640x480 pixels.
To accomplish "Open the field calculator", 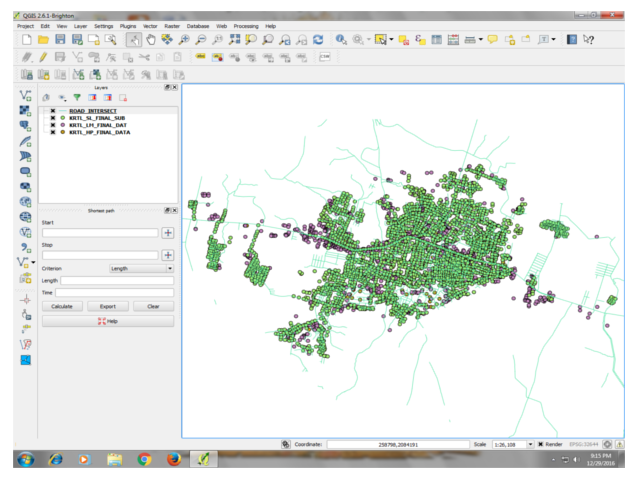I will pyautogui.click(x=453, y=40).
